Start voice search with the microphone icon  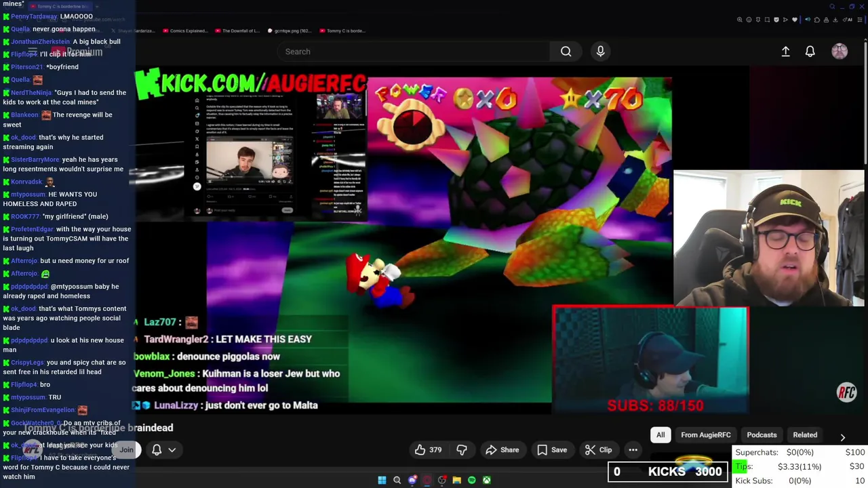[600, 52]
